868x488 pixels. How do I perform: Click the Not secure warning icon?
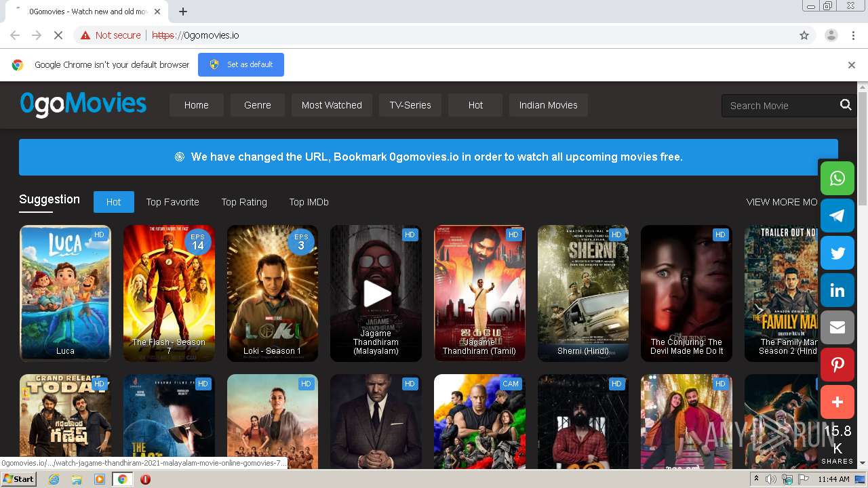[85, 35]
